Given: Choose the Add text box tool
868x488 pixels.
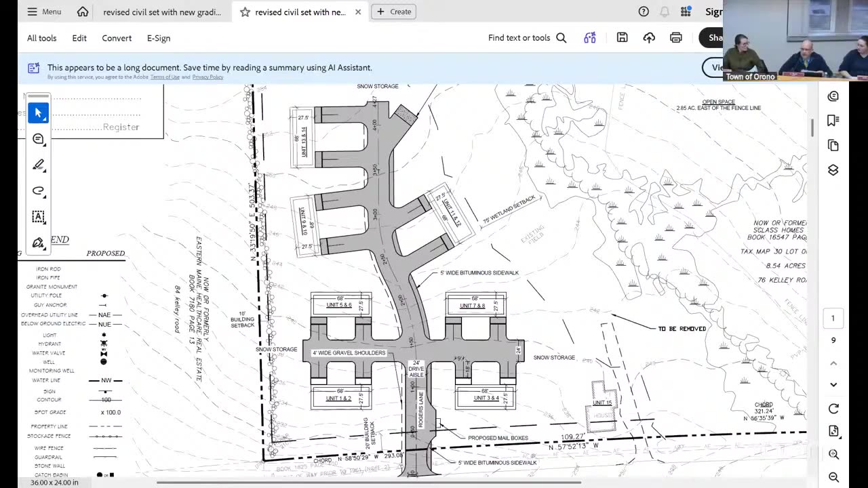Looking at the screenshot, I should click(38, 217).
